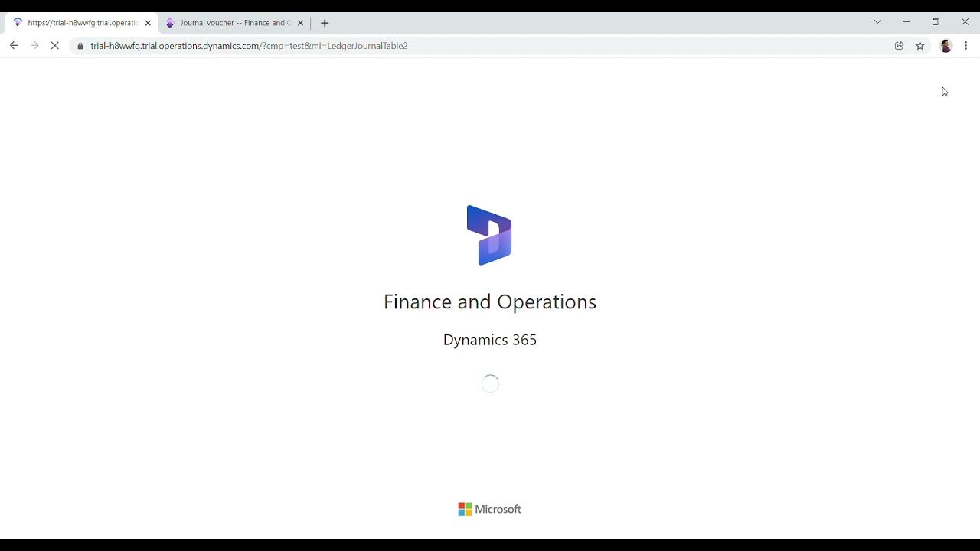Go back to the previous page
Image resolution: width=980 pixels, height=551 pixels.
coord(14,46)
